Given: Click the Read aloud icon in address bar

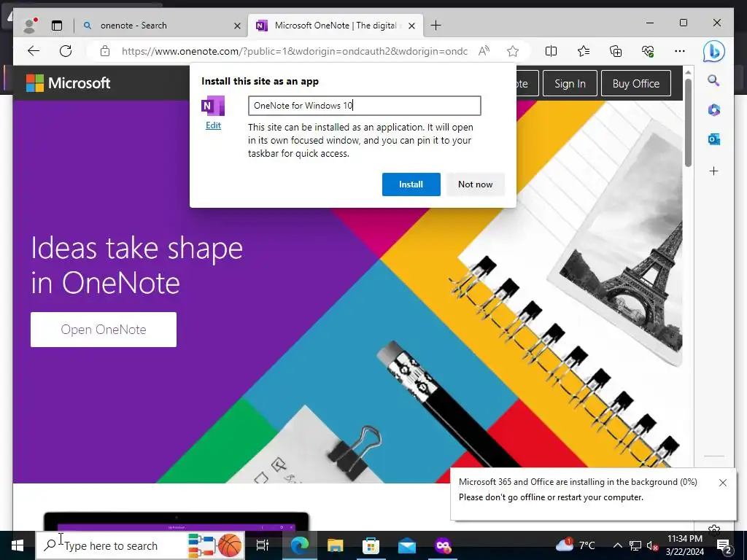Looking at the screenshot, I should coord(484,51).
